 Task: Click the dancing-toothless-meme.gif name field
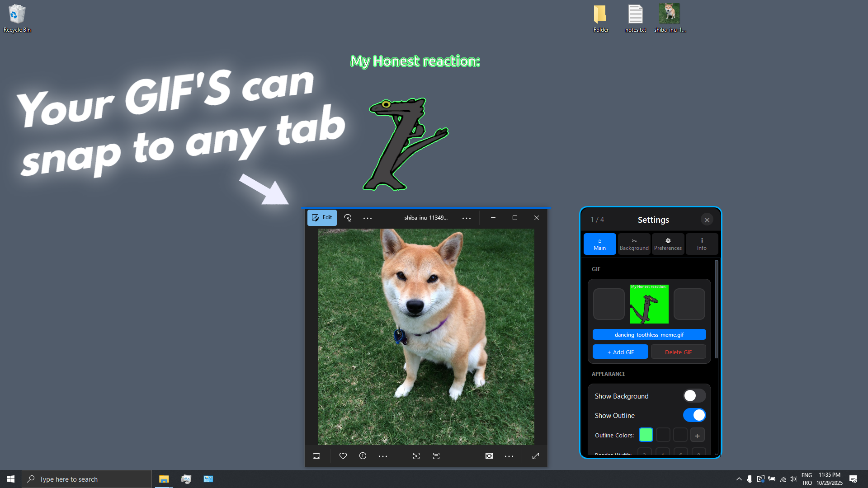(649, 334)
